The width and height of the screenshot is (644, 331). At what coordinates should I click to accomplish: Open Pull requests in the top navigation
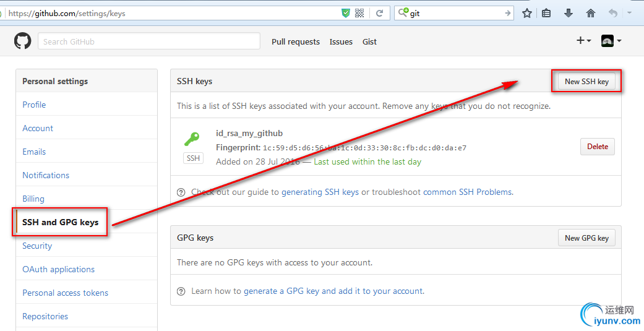(x=296, y=41)
